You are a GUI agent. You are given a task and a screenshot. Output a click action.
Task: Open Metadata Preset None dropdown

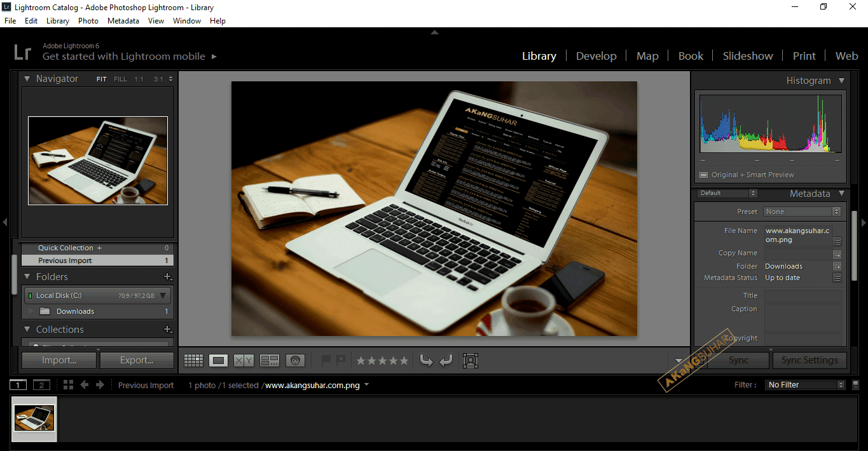click(x=803, y=212)
